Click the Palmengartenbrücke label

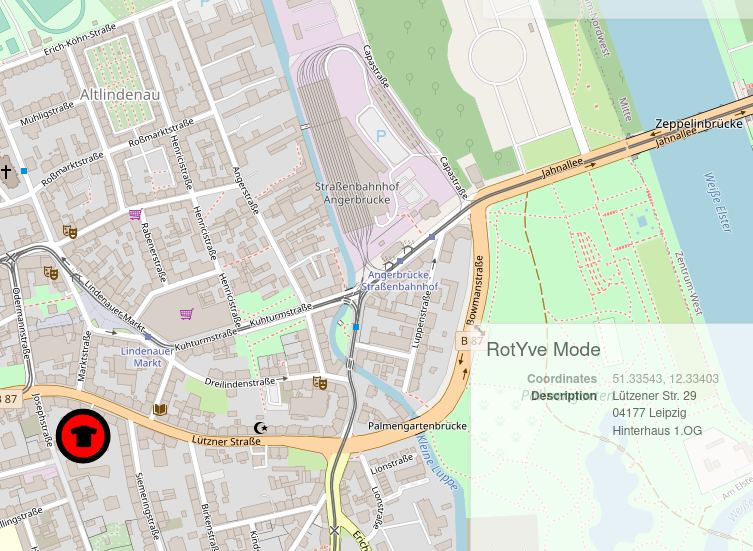tap(417, 426)
